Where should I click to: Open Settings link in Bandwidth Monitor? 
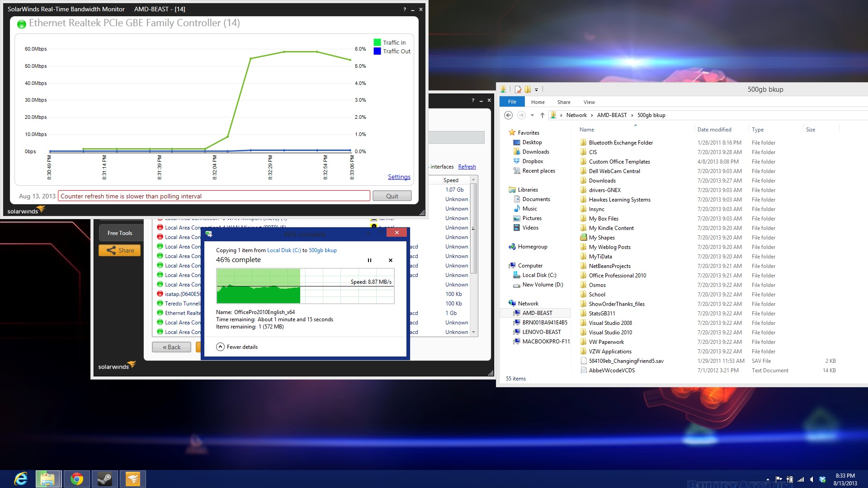click(x=399, y=177)
